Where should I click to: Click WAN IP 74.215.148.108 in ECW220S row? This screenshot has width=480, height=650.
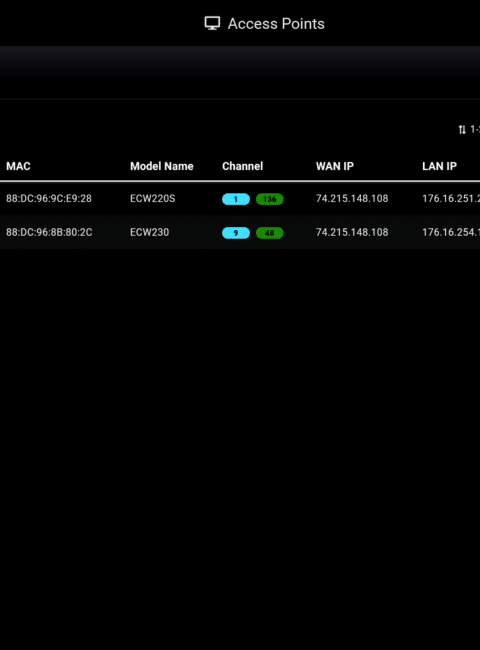[x=352, y=199]
